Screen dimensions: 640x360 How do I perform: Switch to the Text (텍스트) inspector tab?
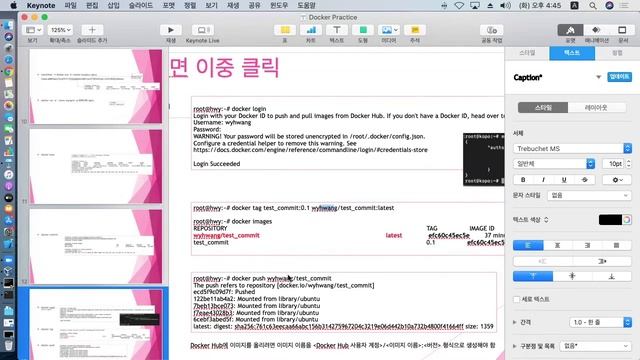pyautogui.click(x=572, y=53)
